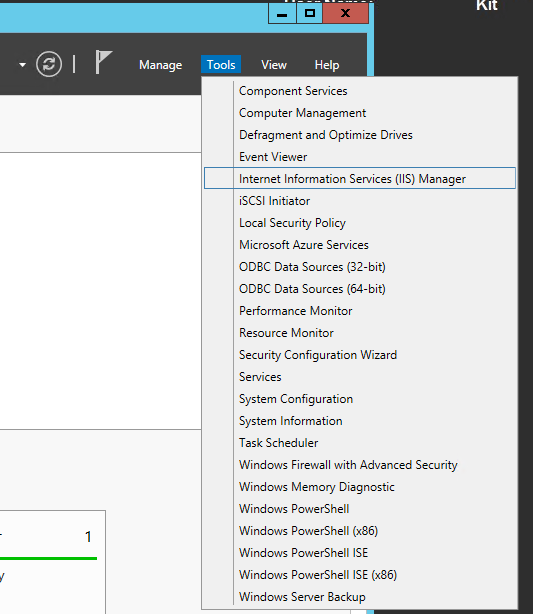Open the Manage menu
This screenshot has height=614, width=533.
(161, 65)
